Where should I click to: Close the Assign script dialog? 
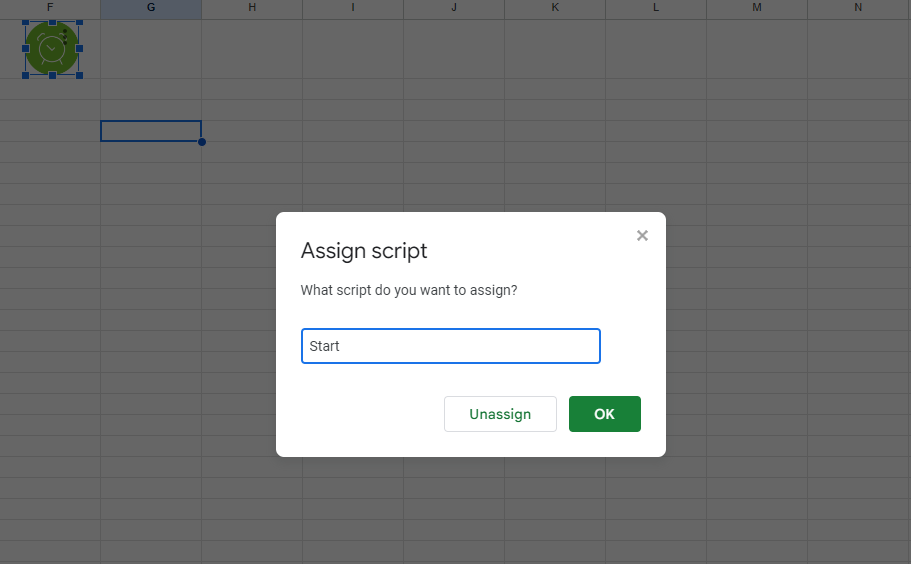pyautogui.click(x=642, y=235)
